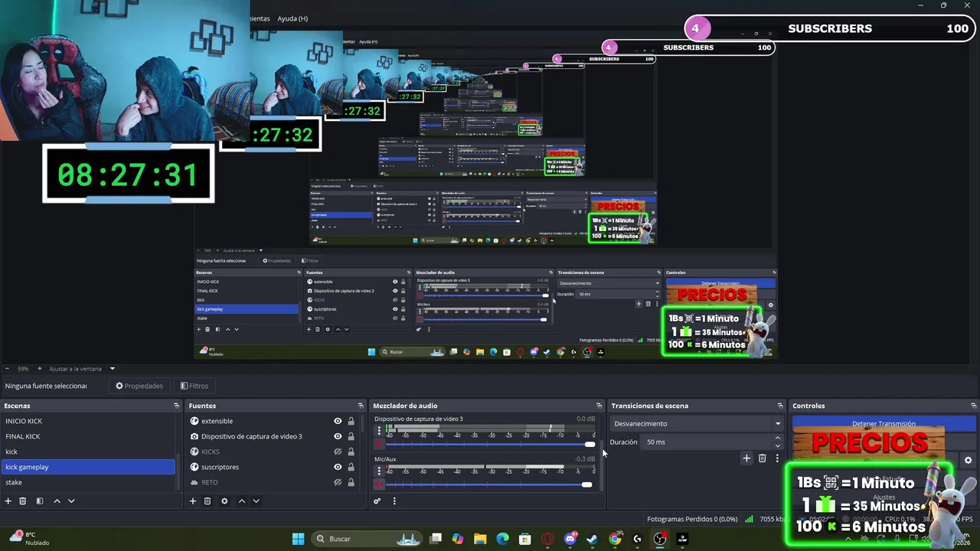980x551 pixels.
Task: Open the Desvanecimiento transition dropdown
Action: (x=697, y=424)
